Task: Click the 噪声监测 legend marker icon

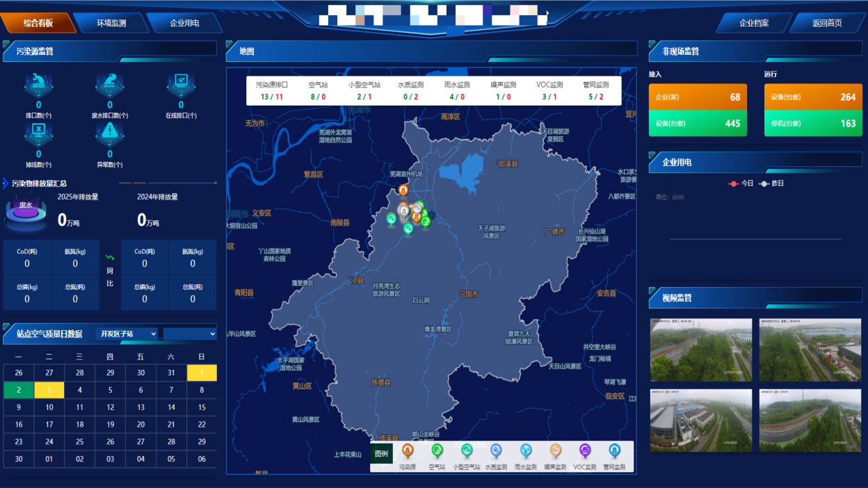Action: coord(555,451)
